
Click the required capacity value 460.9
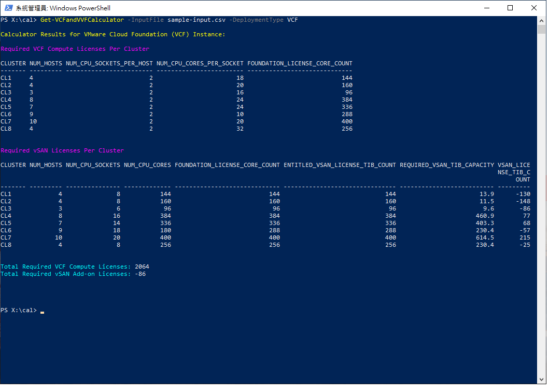pos(485,216)
